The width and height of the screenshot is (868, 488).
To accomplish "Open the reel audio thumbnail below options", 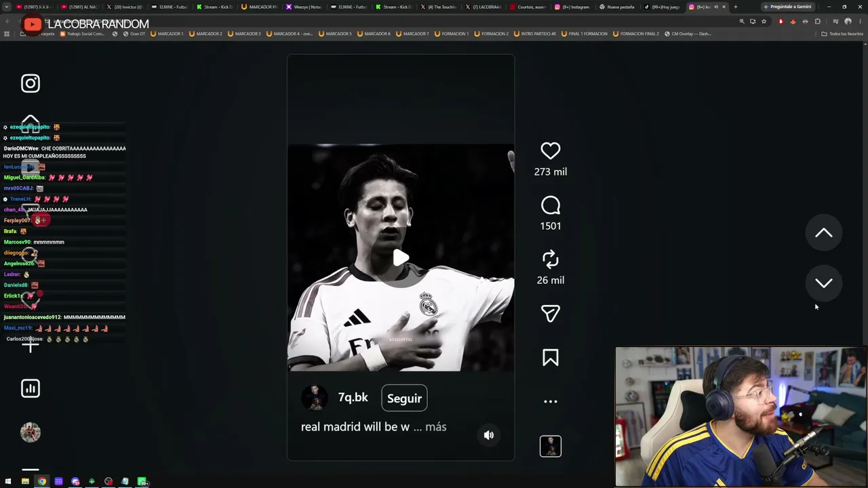I will 551,446.
